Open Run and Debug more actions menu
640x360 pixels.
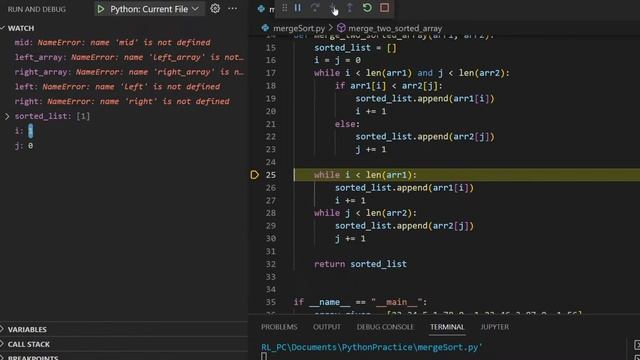click(233, 9)
